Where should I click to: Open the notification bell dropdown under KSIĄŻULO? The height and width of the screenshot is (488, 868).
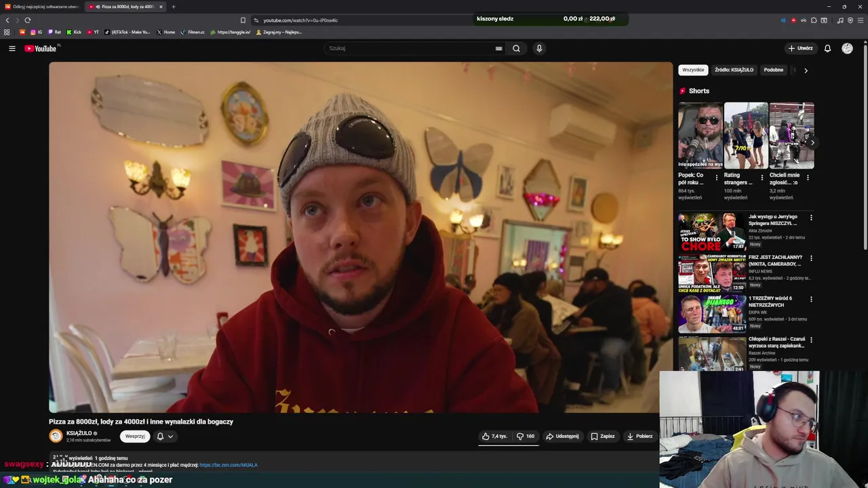165,436
